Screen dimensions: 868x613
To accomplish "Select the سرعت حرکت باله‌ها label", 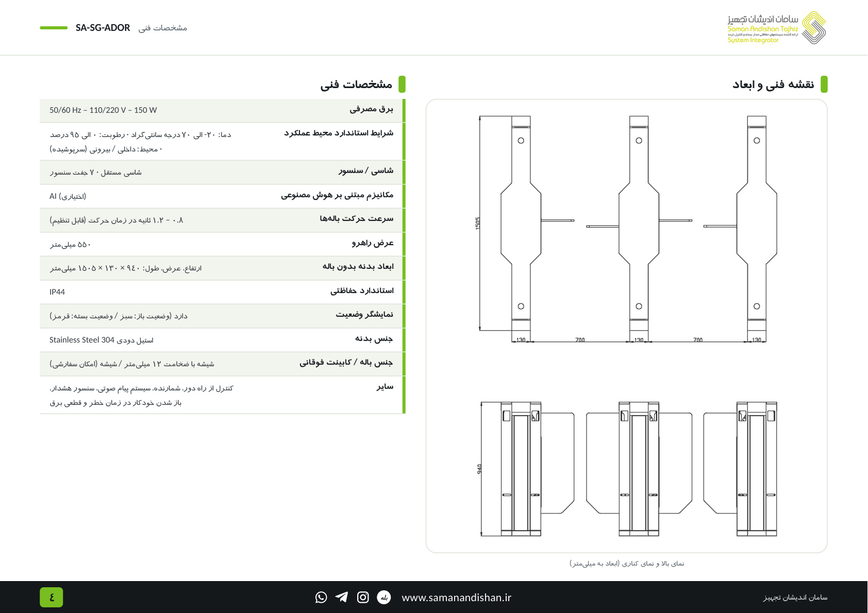I will tap(356, 218).
